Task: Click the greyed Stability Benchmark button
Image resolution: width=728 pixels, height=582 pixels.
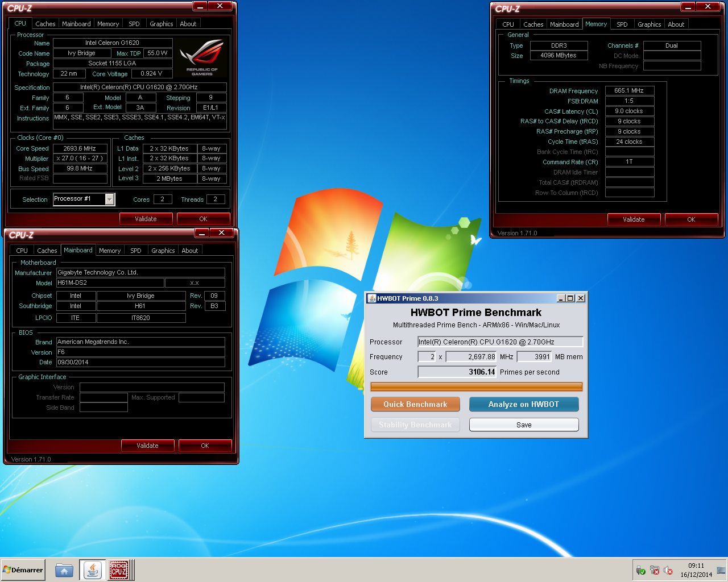Action: [415, 425]
